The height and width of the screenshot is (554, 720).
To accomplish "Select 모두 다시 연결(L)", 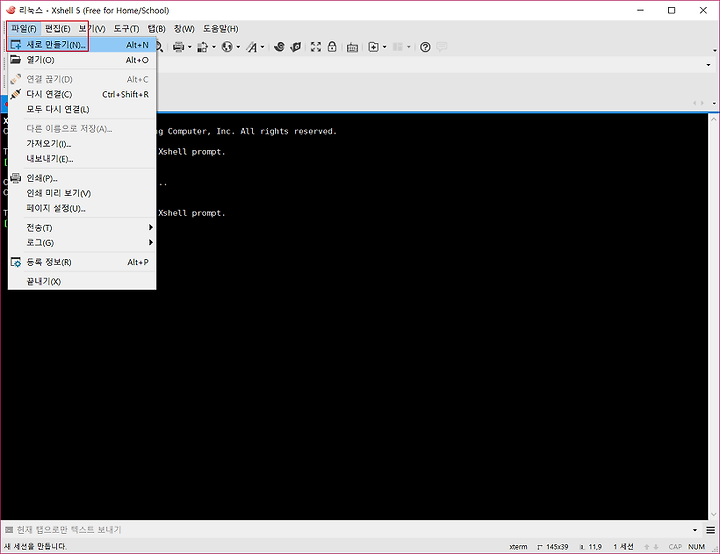I will point(82,109).
